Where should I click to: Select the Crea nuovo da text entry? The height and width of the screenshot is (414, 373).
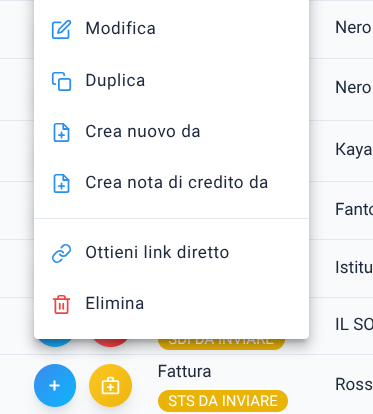(x=143, y=131)
